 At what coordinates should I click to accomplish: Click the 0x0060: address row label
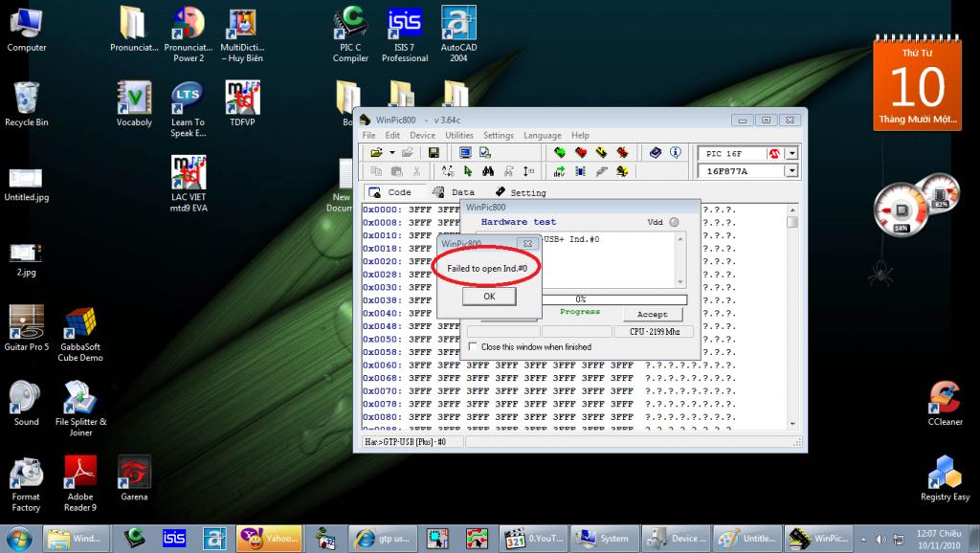coord(382,365)
